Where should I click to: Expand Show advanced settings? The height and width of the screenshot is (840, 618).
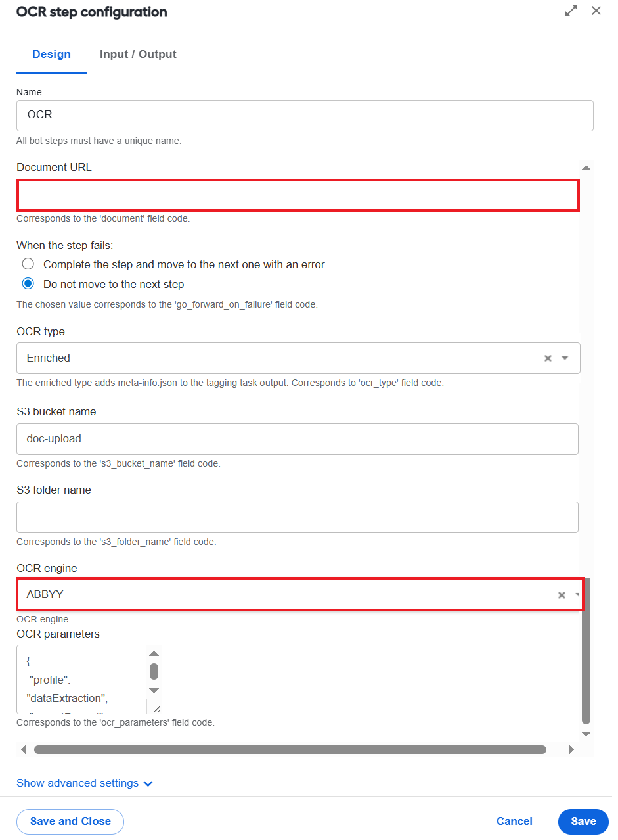(85, 783)
